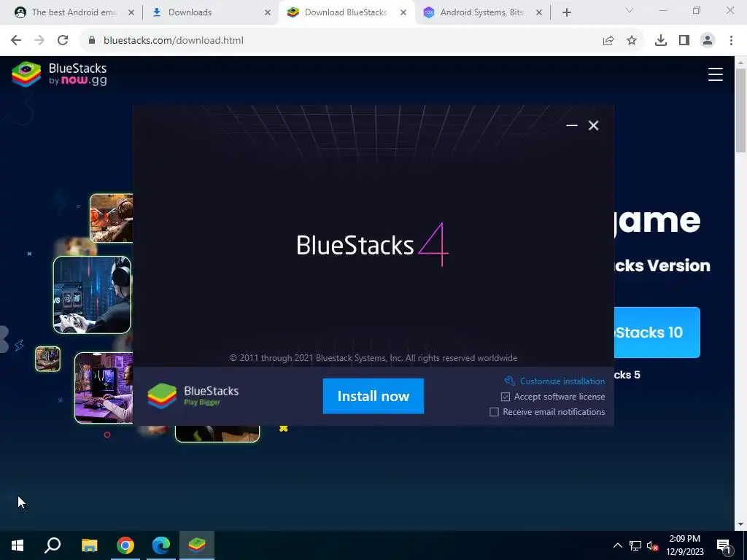
Task: Select BlueStacks installer taskbar icon
Action: click(x=197, y=545)
